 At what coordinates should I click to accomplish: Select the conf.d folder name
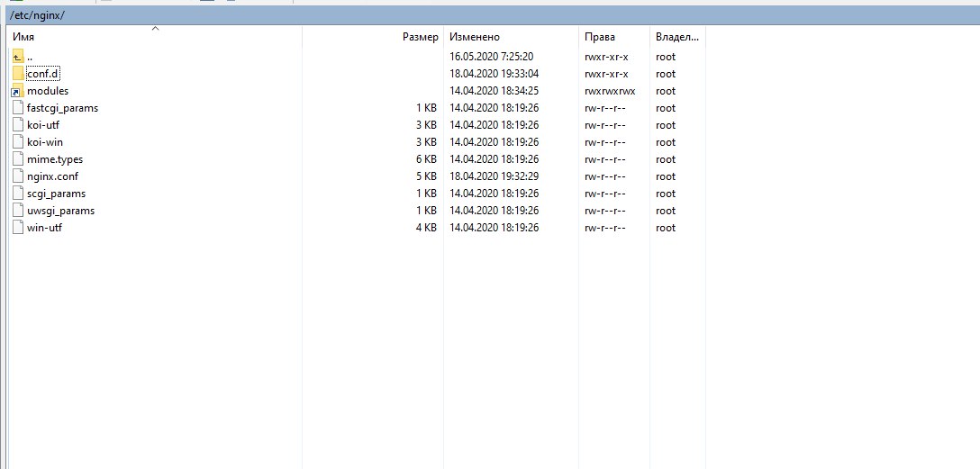click(43, 74)
